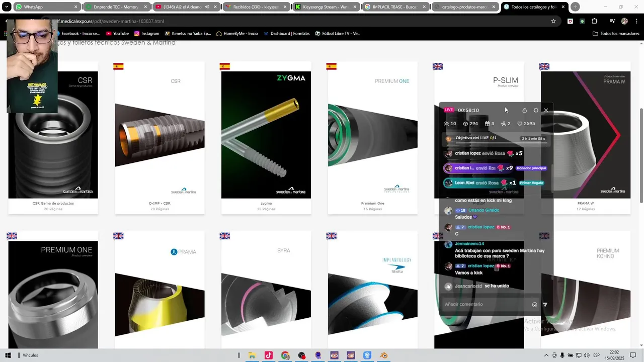Click the Primer Regalo badge
Image resolution: width=644 pixels, height=362 pixels.
[x=531, y=183]
